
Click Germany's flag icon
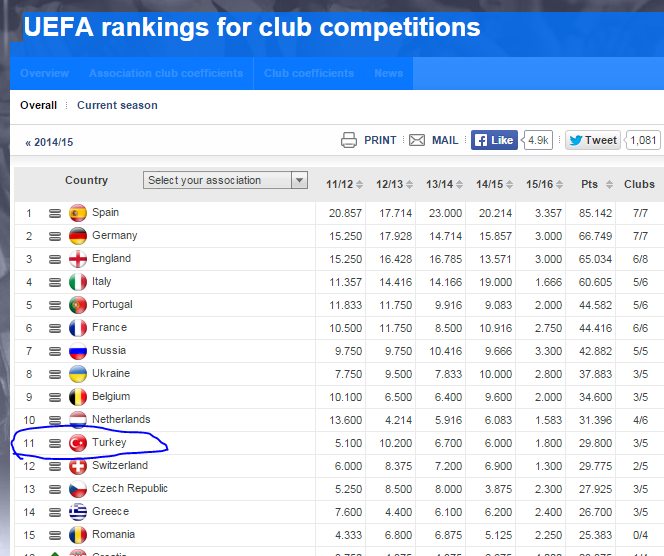[x=78, y=236]
